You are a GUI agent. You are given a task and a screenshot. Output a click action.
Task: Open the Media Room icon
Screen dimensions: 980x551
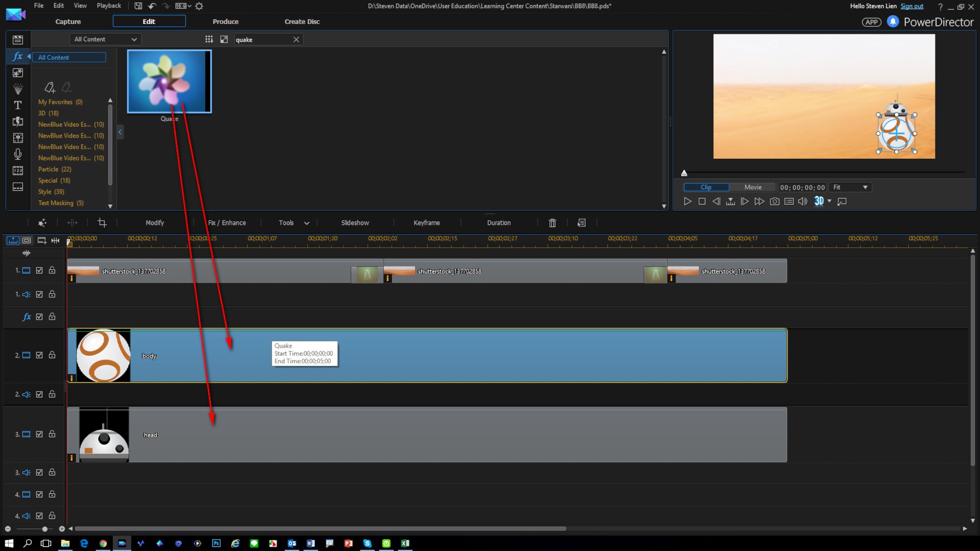(18, 40)
